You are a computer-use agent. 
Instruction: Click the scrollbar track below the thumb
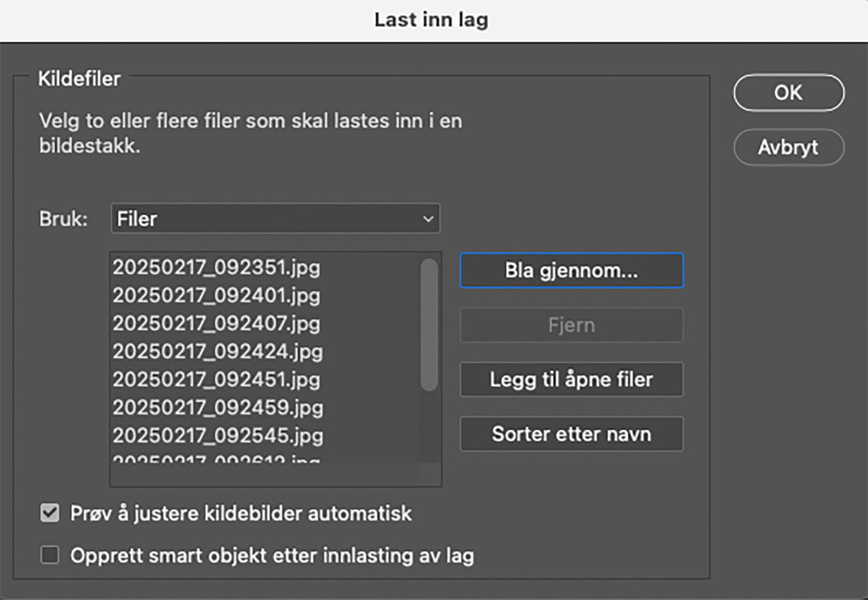(429, 428)
